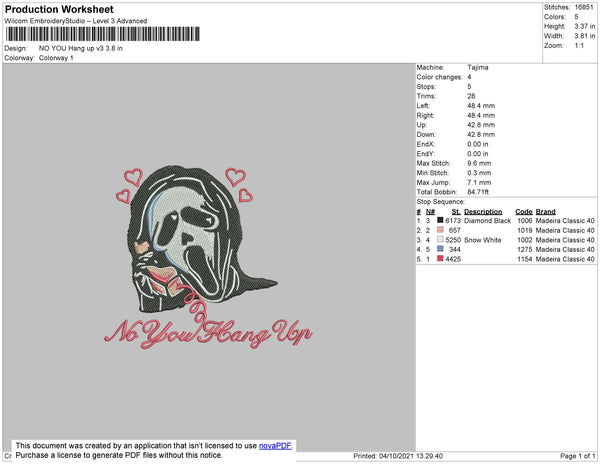Click the thread code 1154
The height and width of the screenshot is (464, 600).
click(525, 259)
